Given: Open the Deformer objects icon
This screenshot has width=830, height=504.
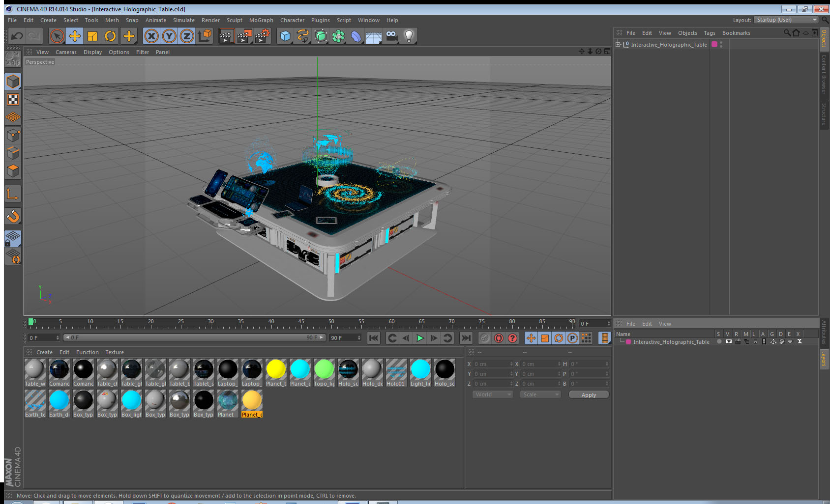Looking at the screenshot, I should [x=356, y=36].
